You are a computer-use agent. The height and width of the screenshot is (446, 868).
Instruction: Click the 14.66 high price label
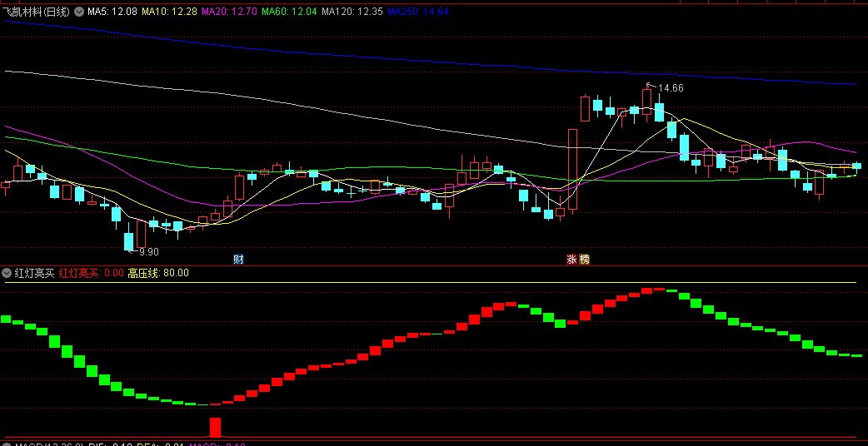(671, 88)
